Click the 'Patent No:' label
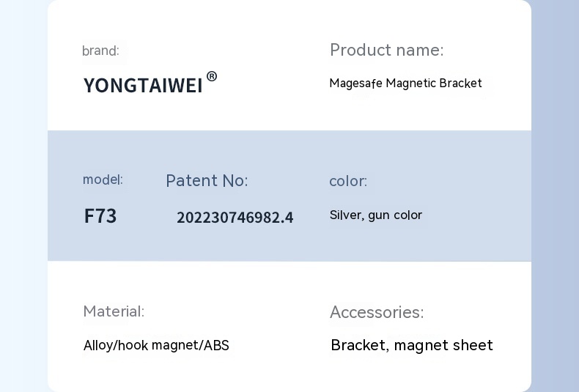579x392 pixels. pyautogui.click(x=207, y=180)
